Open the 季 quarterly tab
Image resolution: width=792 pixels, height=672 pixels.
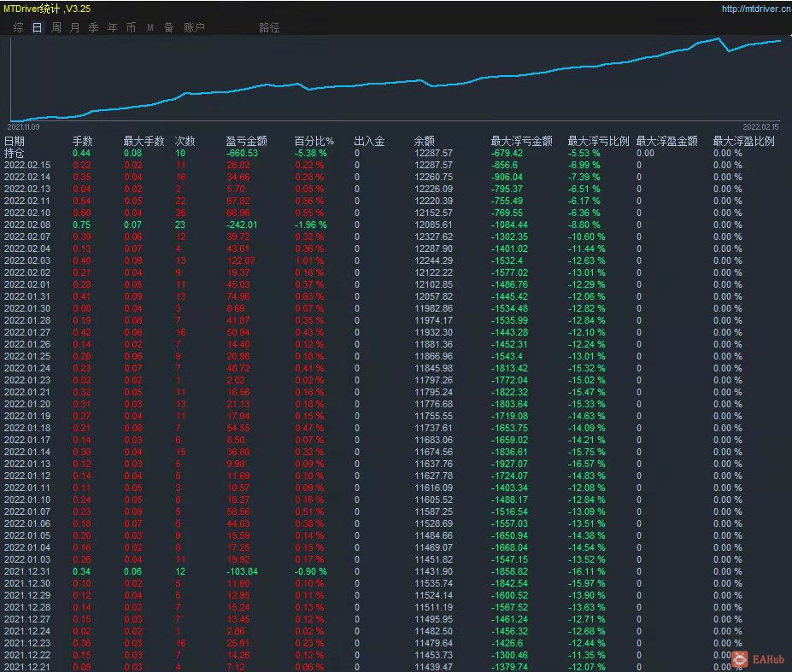point(93,27)
